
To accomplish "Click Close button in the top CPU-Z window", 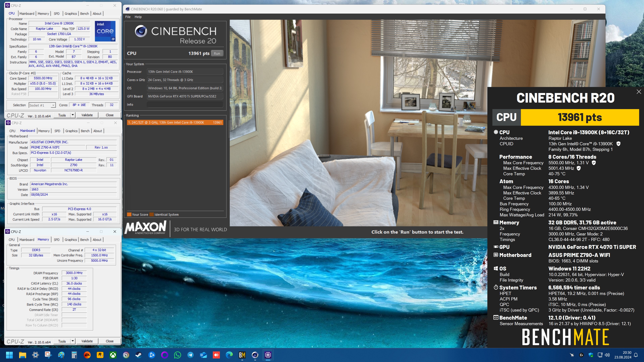I will (x=110, y=115).
